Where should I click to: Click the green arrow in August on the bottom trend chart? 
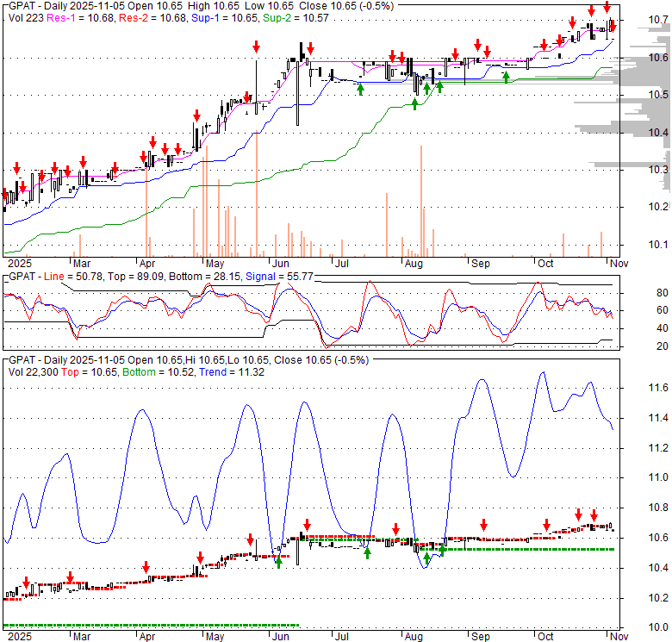pyautogui.click(x=425, y=557)
